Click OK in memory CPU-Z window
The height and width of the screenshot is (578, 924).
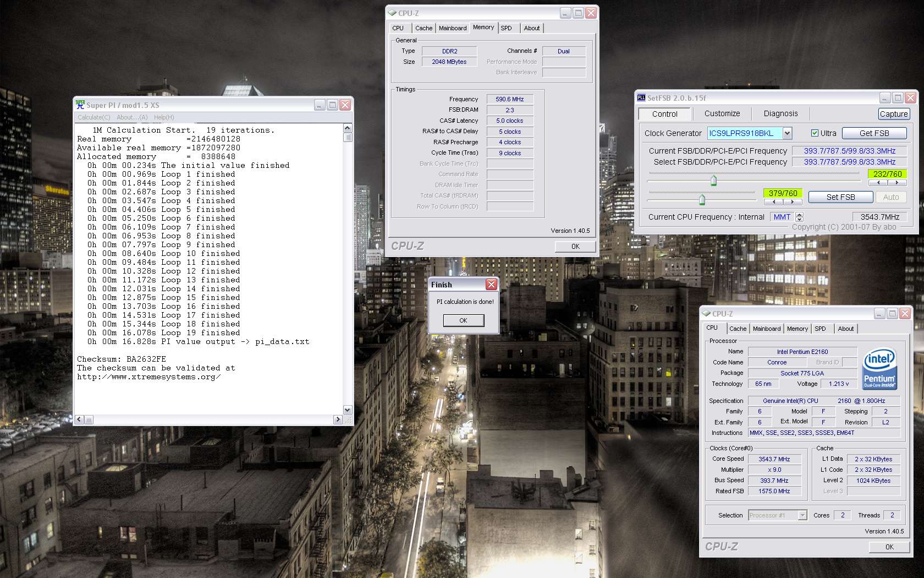click(575, 246)
